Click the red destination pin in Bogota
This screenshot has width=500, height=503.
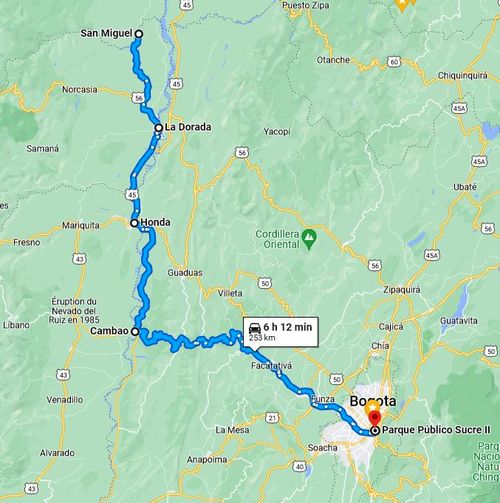point(375,419)
